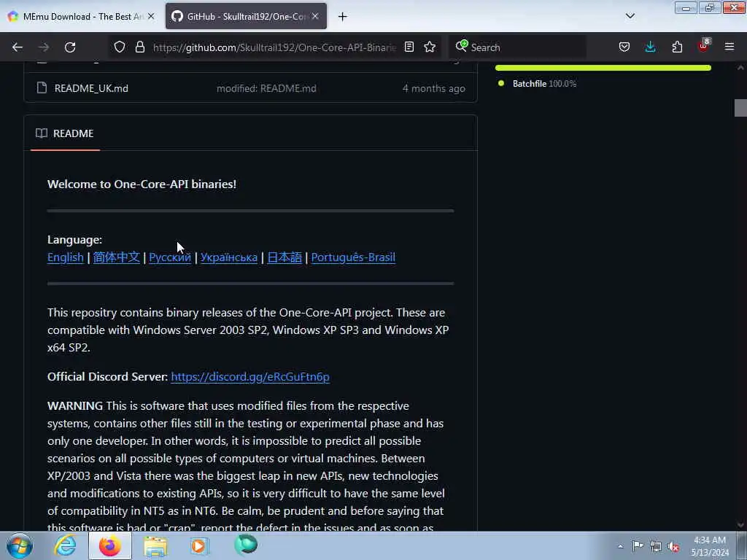Show hidden system tray icons
Screen dimensions: 747x560
click(620, 546)
